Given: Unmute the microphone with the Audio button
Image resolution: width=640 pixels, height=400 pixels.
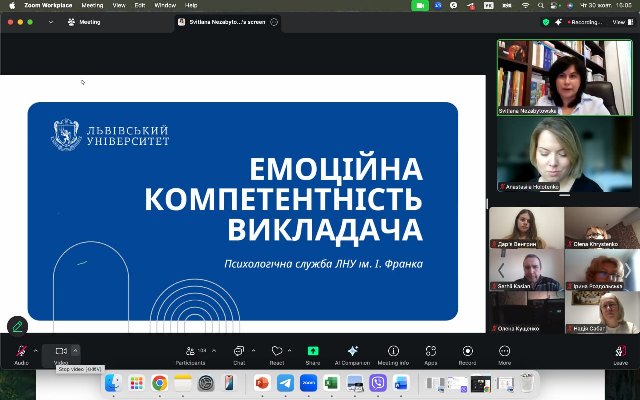Looking at the screenshot, I should 20,352.
